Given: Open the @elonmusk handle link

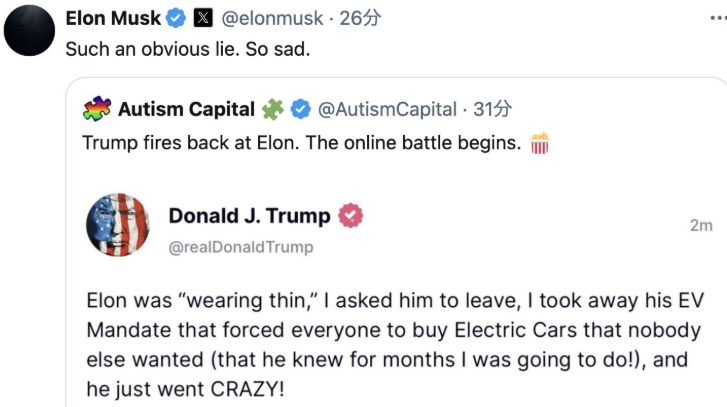Looking at the screenshot, I should pos(272,19).
